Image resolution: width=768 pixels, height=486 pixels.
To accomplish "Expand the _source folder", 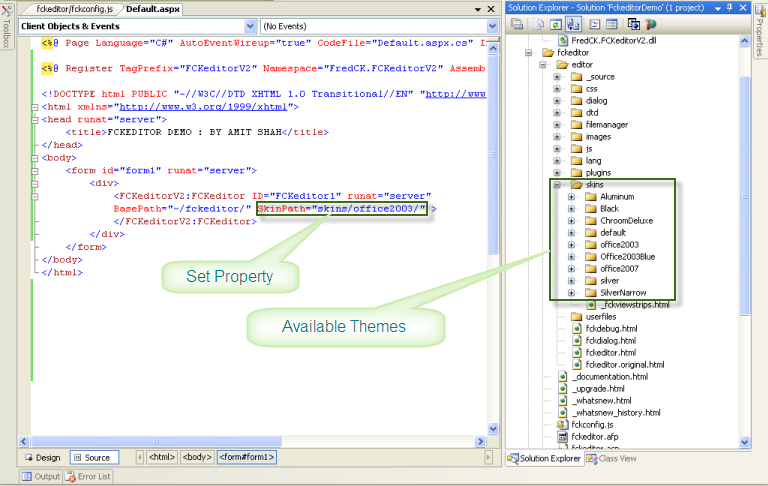I will click(557, 77).
